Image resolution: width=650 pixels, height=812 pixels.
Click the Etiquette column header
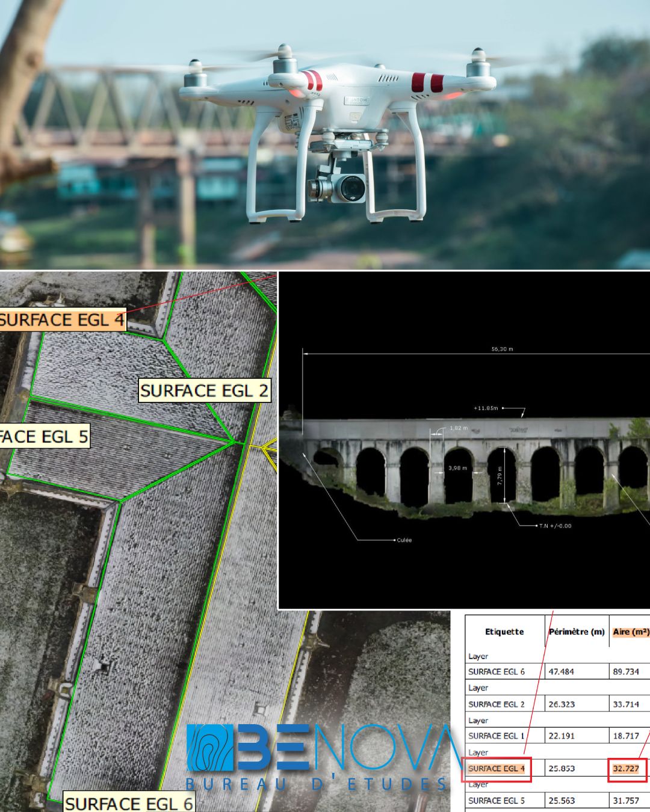point(504,632)
